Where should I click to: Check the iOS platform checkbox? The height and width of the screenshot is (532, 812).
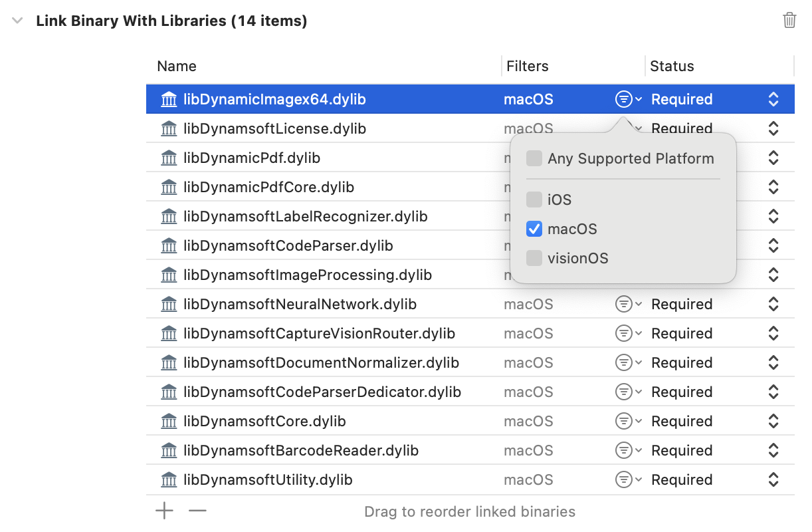534,200
